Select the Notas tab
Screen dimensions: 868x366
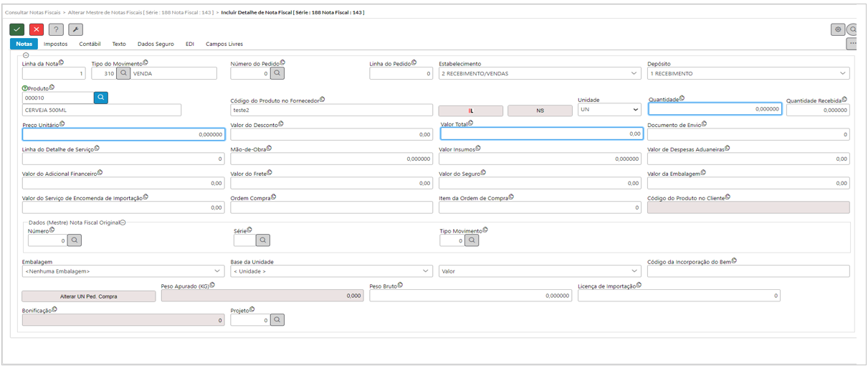pos(24,44)
